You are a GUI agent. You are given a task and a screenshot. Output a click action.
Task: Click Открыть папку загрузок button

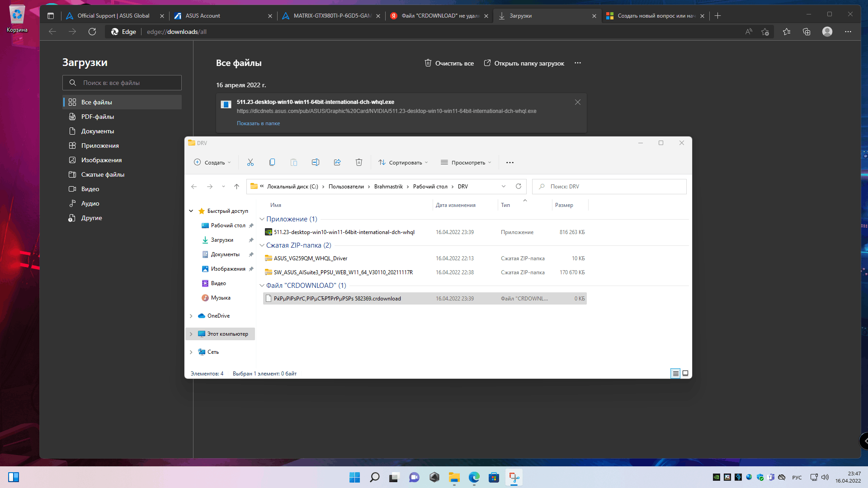click(524, 63)
